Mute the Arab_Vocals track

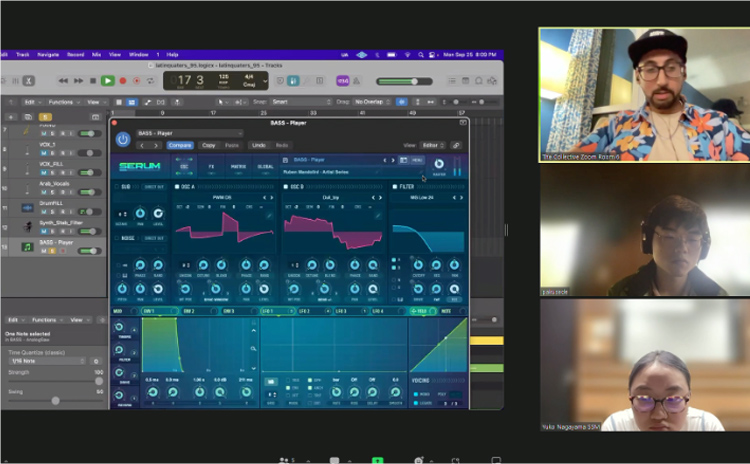pos(44,192)
